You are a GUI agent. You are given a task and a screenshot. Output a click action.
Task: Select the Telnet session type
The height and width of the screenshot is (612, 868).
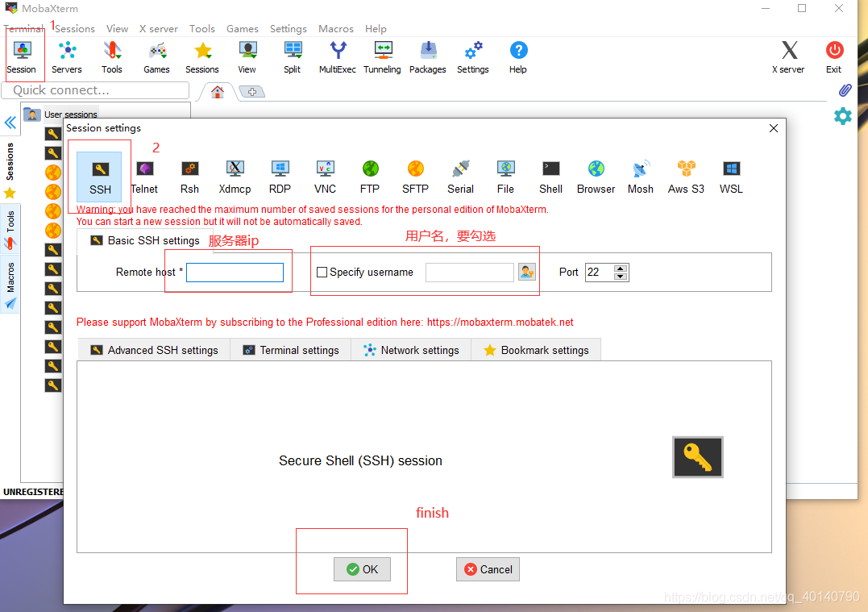point(144,177)
